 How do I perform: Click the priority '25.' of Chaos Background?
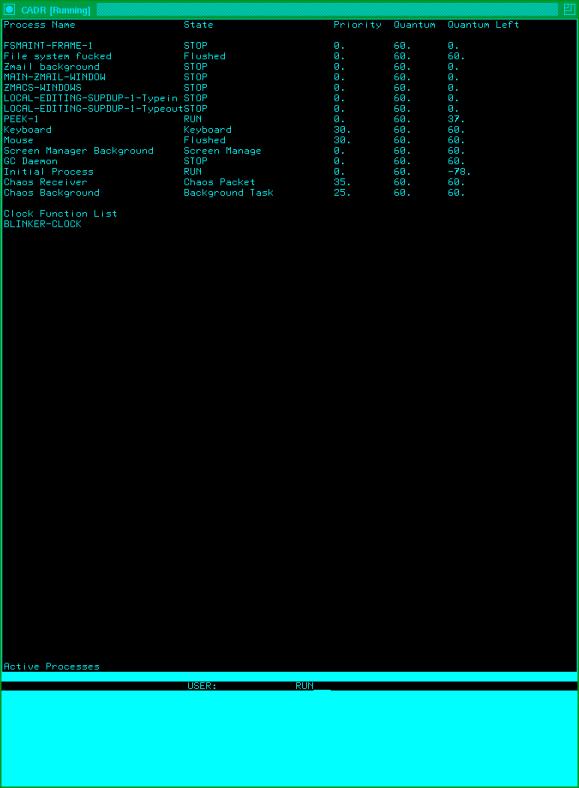click(x=342, y=192)
